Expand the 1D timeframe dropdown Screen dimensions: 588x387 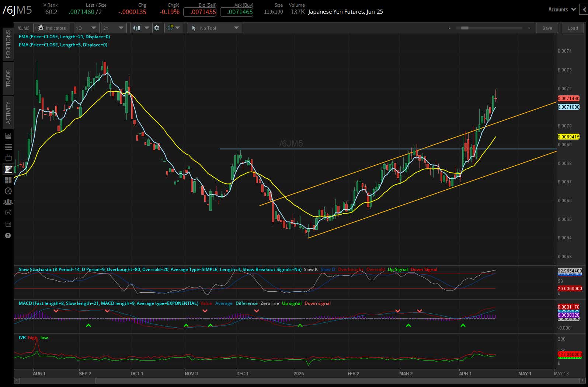pos(86,28)
